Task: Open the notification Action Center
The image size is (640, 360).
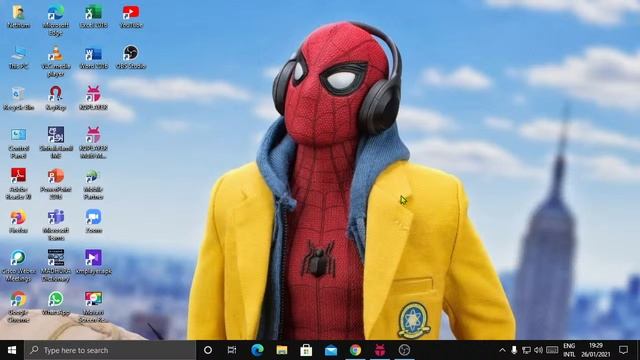Action: coord(623,350)
